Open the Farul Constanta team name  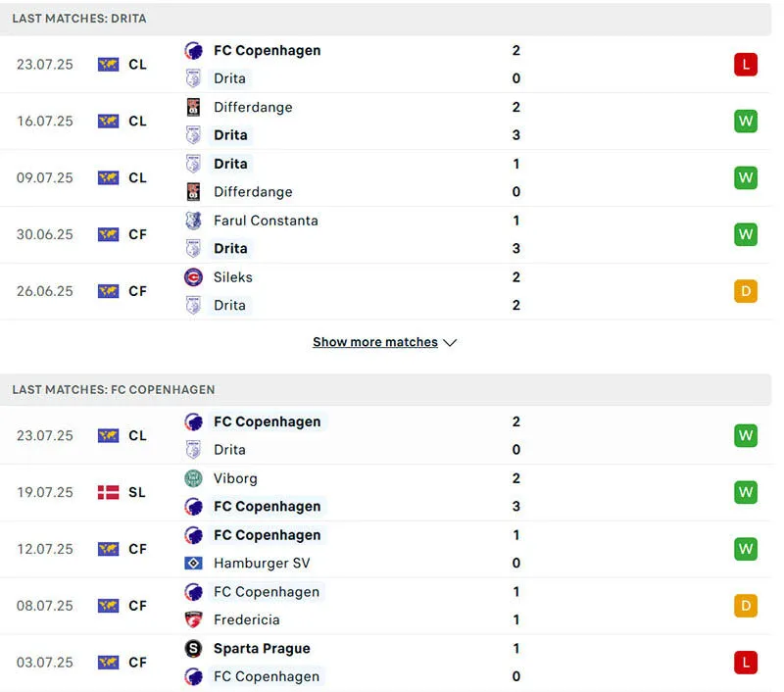point(266,222)
